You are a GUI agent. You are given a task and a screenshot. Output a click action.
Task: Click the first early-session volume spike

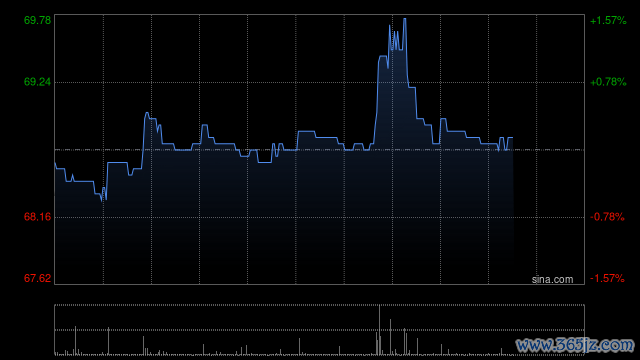[x=75, y=340]
